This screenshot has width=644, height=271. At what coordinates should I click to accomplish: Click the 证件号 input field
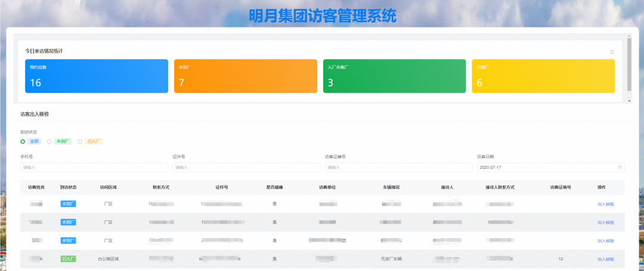pos(246,167)
